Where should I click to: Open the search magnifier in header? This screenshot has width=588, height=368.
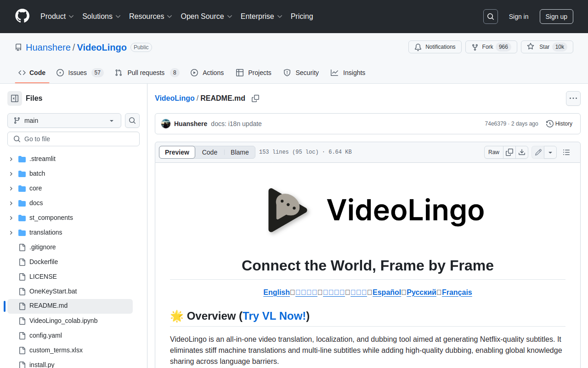click(491, 17)
